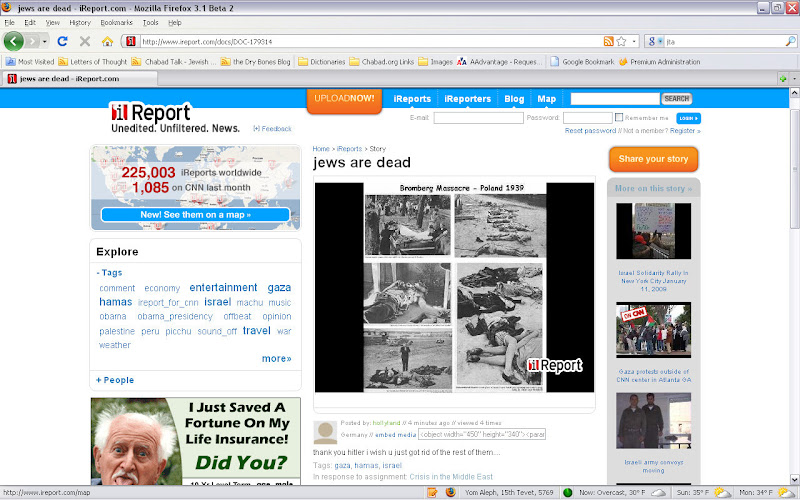Click the site search input field
Screen dimensions: 800x500
pyautogui.click(x=615, y=98)
